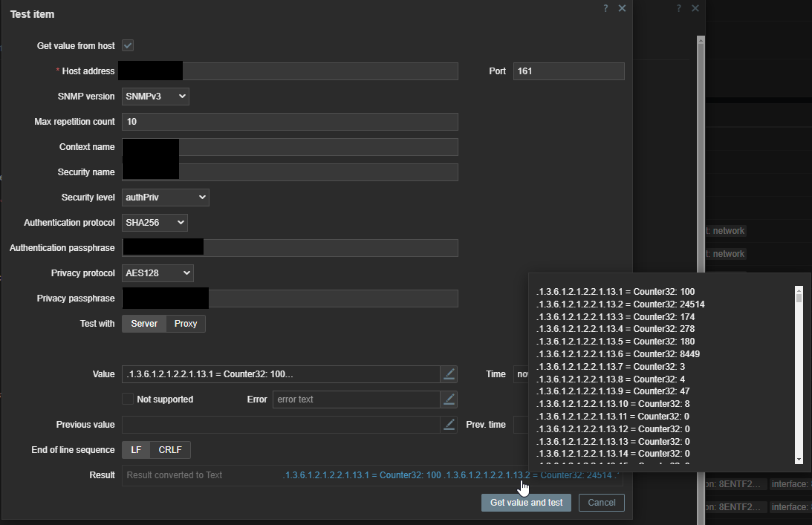Viewport: 812px width, 525px height.
Task: Click the help icon in Test item dialog
Action: (x=605, y=8)
